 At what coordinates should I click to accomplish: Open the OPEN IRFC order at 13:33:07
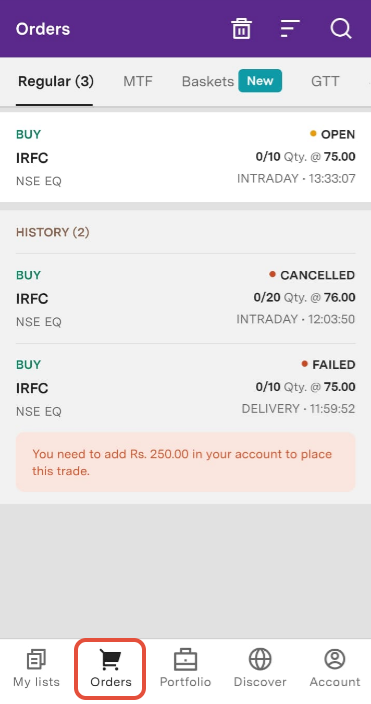point(186,157)
